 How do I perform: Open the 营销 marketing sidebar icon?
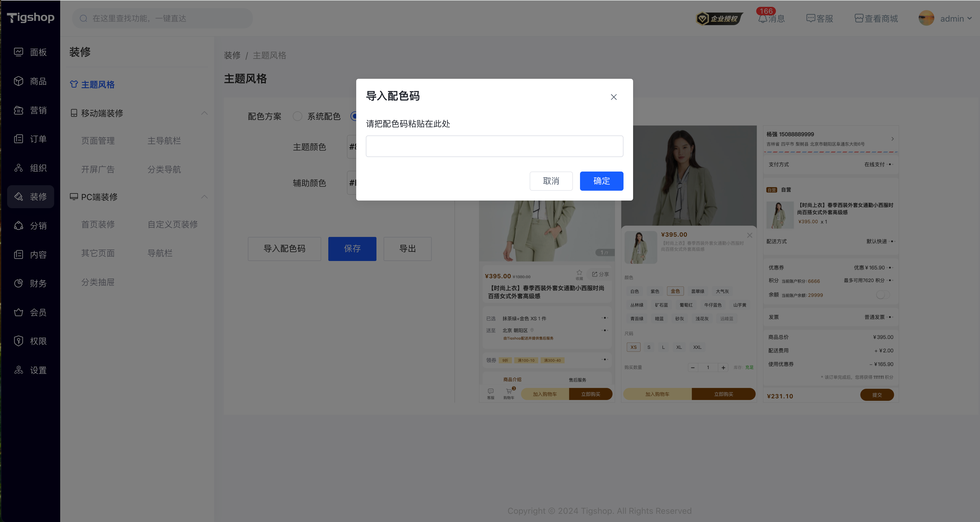coord(19,110)
